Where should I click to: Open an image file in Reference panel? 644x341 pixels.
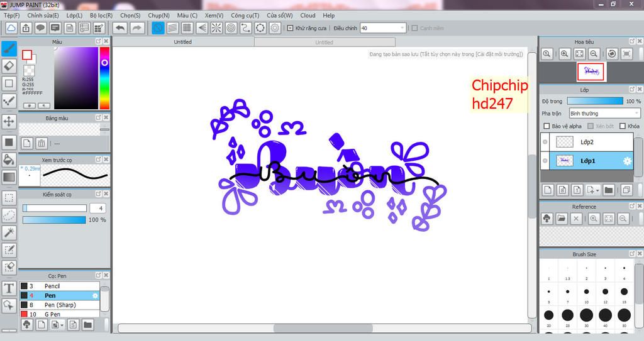pyautogui.click(x=562, y=219)
